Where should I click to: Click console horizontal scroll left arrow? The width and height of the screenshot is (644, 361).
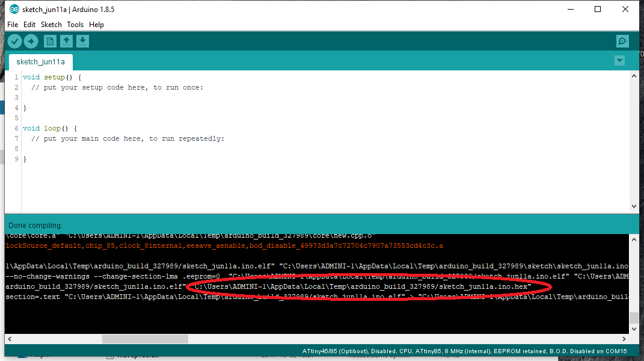[10, 339]
